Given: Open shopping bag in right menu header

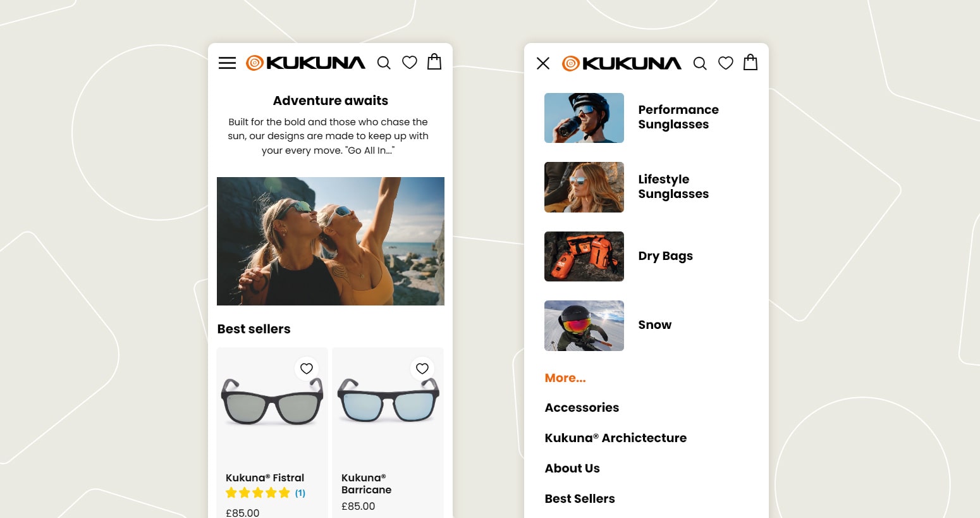Looking at the screenshot, I should click(750, 62).
